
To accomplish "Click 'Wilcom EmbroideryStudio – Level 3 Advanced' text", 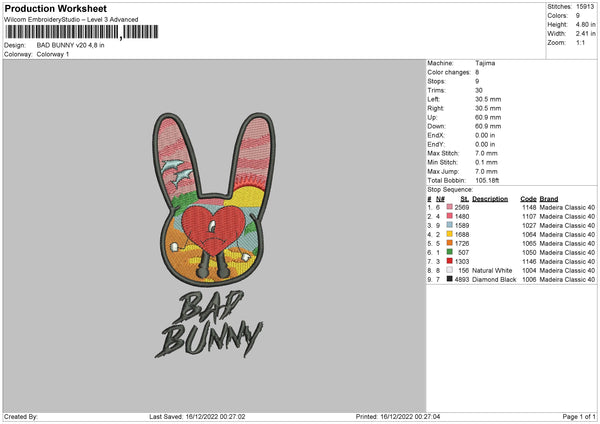I will [x=71, y=20].
